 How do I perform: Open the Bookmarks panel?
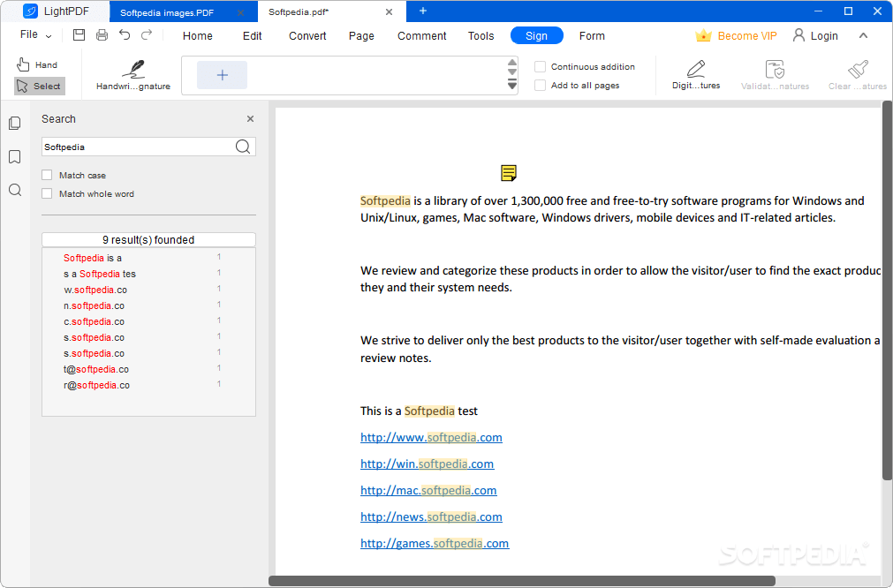(x=14, y=156)
